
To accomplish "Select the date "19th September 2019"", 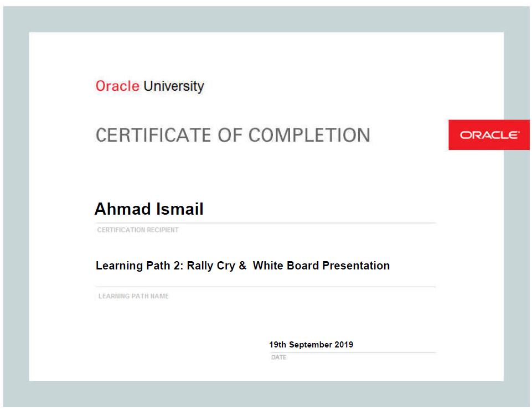I will pos(311,345).
